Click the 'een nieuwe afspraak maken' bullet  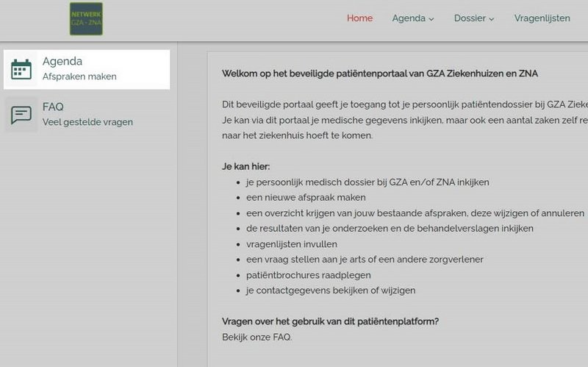[306, 197]
